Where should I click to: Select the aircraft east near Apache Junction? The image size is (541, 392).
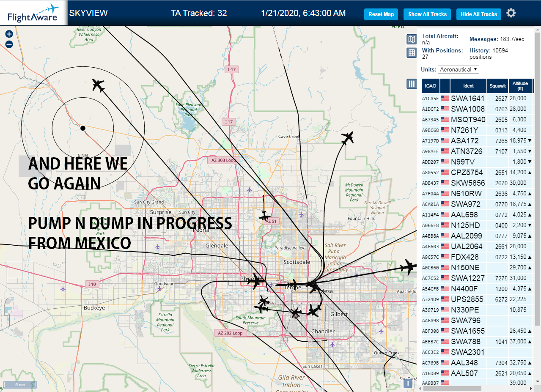tap(409, 267)
